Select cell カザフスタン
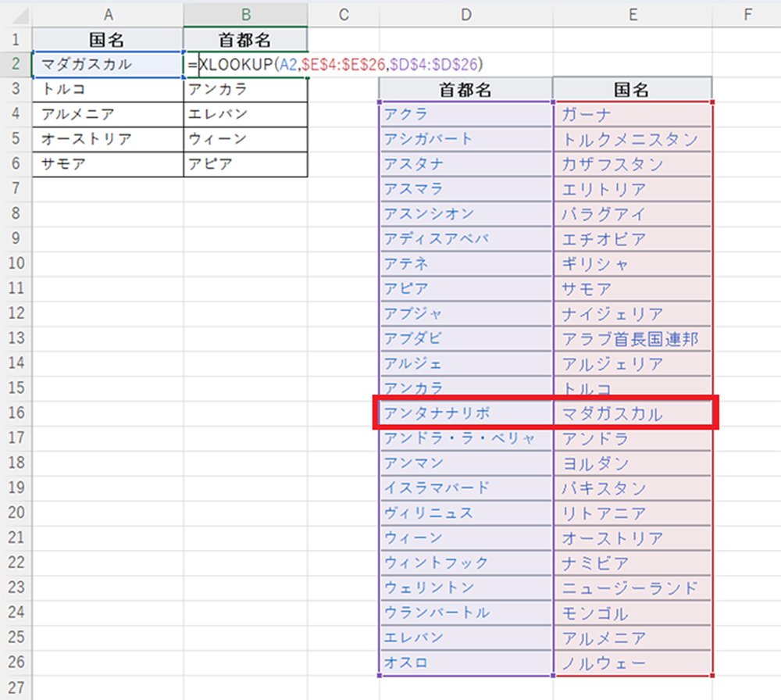 coord(633,164)
